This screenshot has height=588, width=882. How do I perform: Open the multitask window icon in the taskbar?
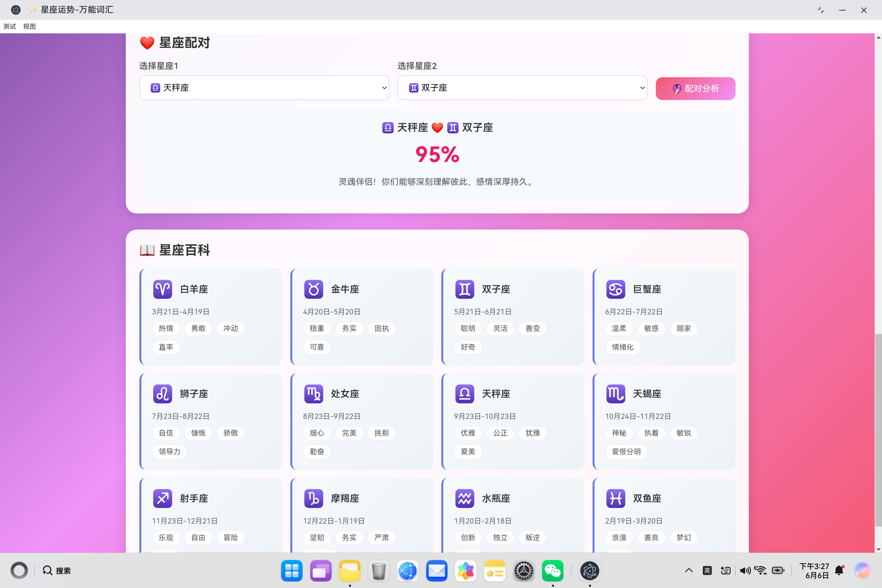[x=321, y=571]
